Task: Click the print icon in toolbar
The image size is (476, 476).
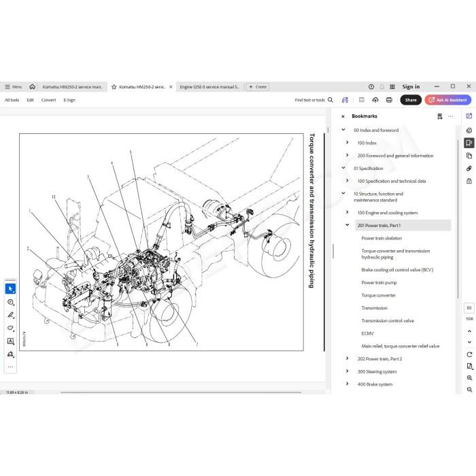Action: [389, 100]
